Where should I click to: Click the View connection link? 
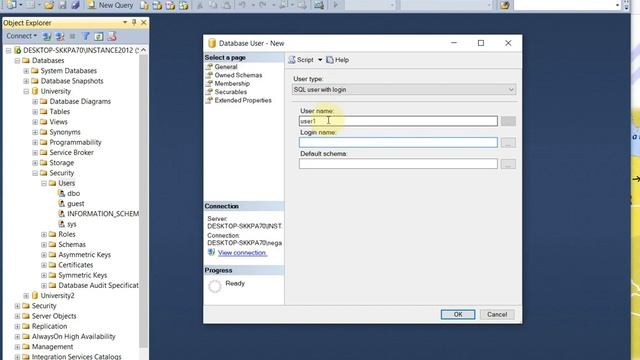point(242,253)
